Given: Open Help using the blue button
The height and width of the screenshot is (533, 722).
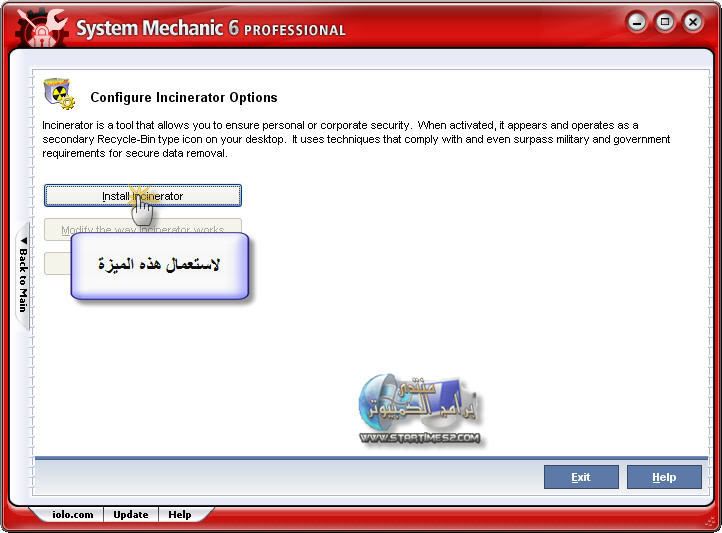Looking at the screenshot, I should pos(664,477).
